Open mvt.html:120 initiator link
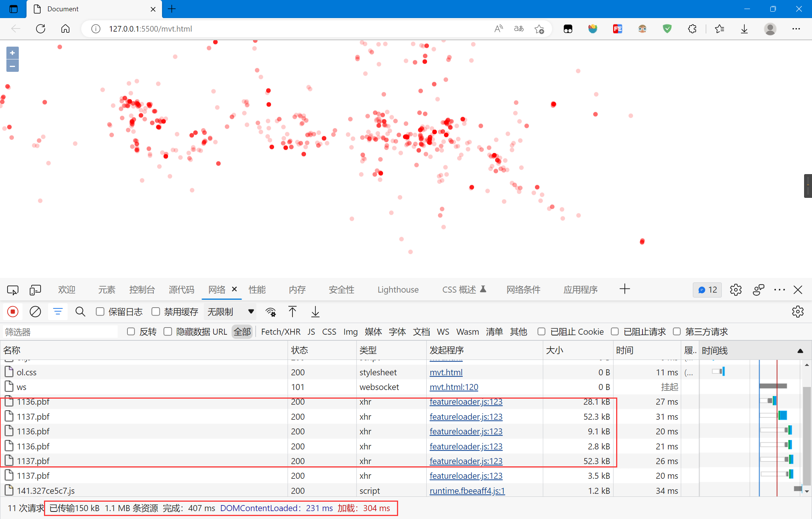 point(454,387)
